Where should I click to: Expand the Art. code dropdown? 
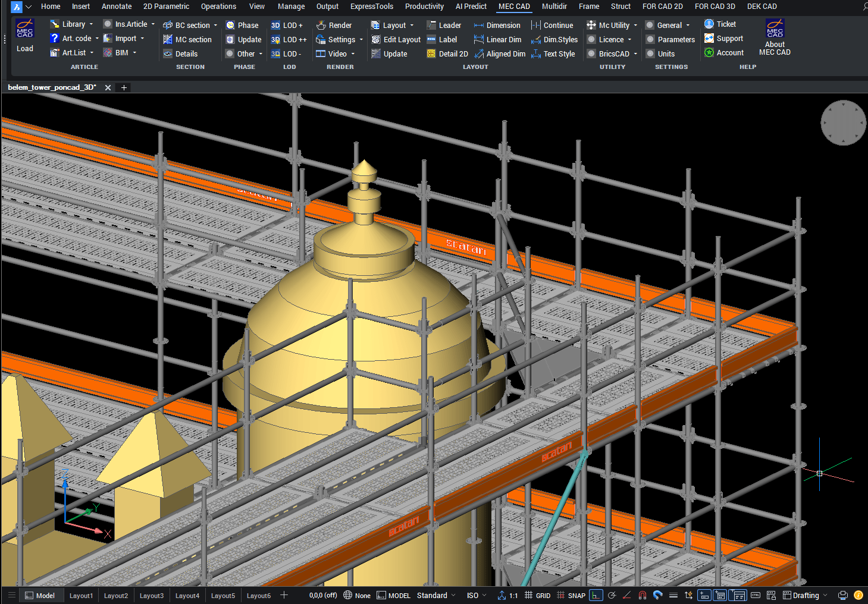tap(97, 39)
